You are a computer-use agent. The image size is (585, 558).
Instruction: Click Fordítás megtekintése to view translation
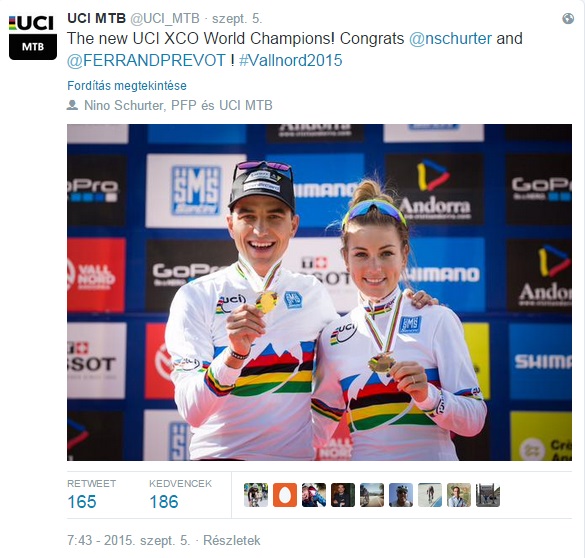127,86
